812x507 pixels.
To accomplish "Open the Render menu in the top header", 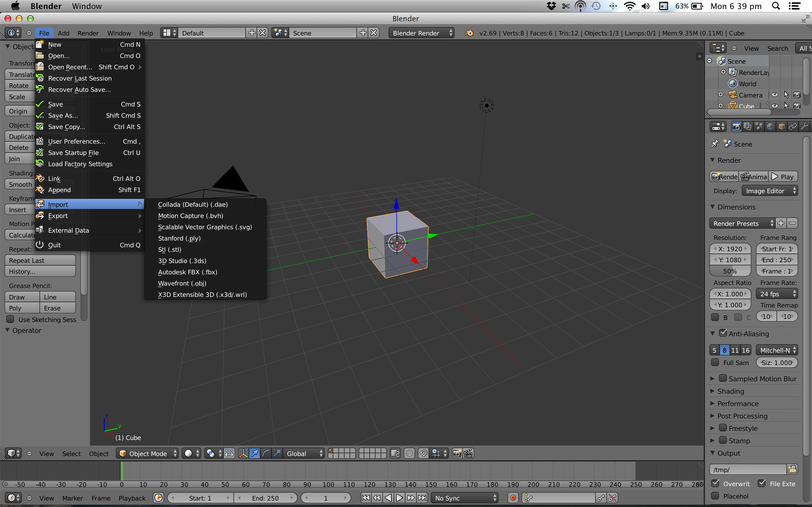I will (88, 33).
